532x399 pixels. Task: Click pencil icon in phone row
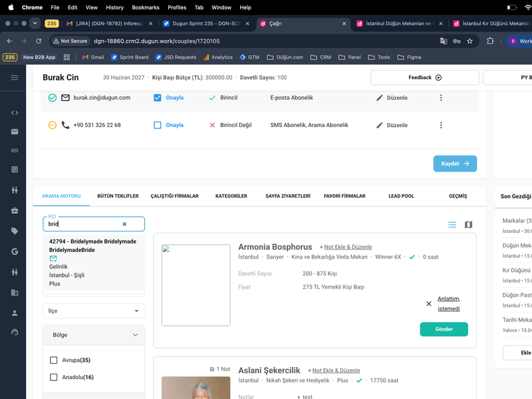point(380,125)
